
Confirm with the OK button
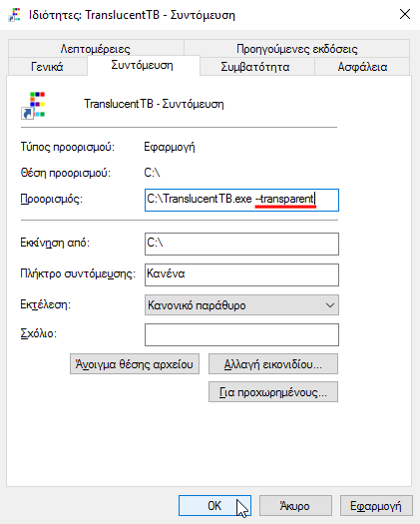(214, 505)
